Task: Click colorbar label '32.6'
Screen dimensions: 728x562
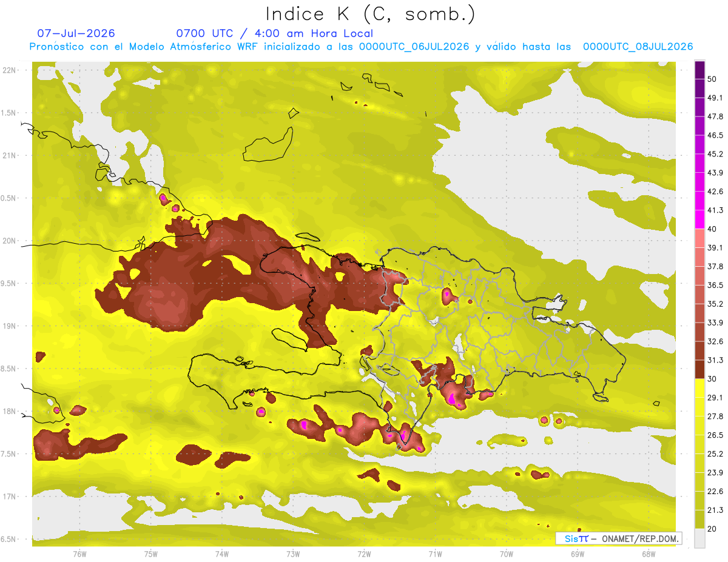Action: 715,341
